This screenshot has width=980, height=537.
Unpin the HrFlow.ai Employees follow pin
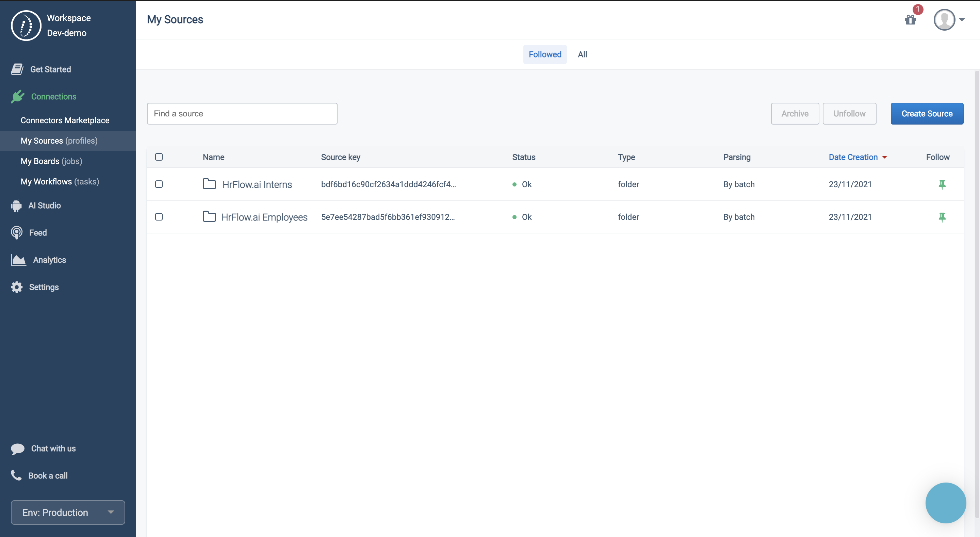(x=942, y=217)
